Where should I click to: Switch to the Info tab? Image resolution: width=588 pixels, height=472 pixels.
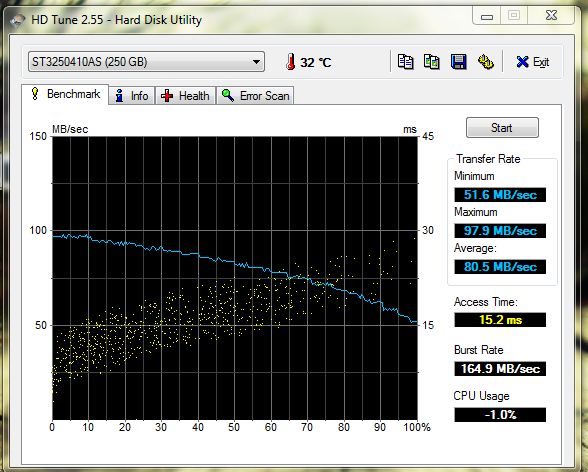pyautogui.click(x=132, y=96)
